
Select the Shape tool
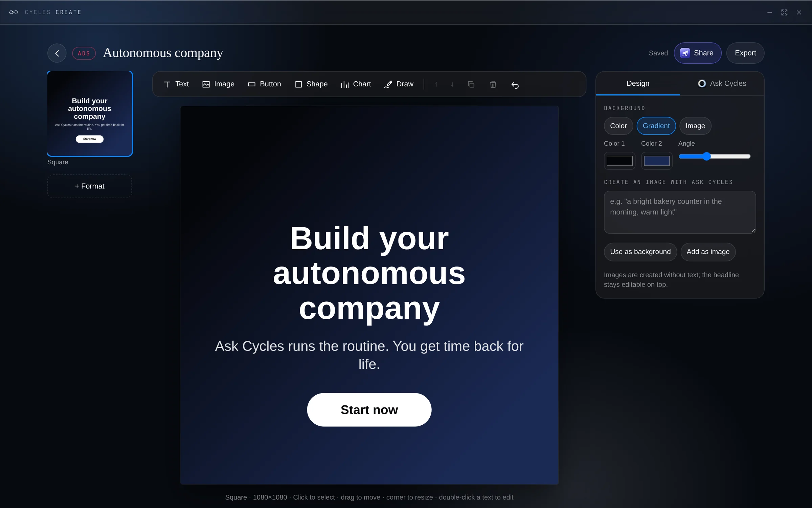[x=311, y=84]
